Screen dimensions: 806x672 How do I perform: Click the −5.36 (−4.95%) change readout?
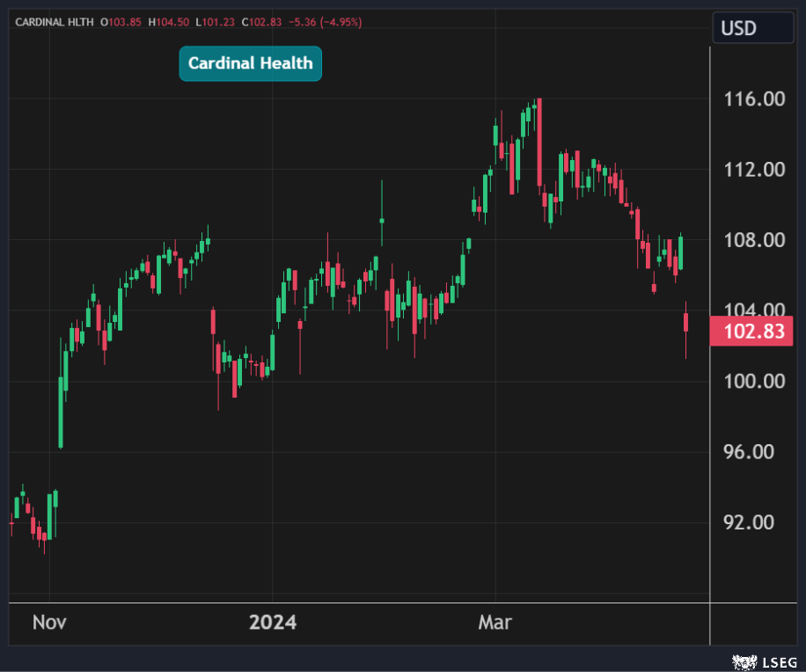(325, 22)
